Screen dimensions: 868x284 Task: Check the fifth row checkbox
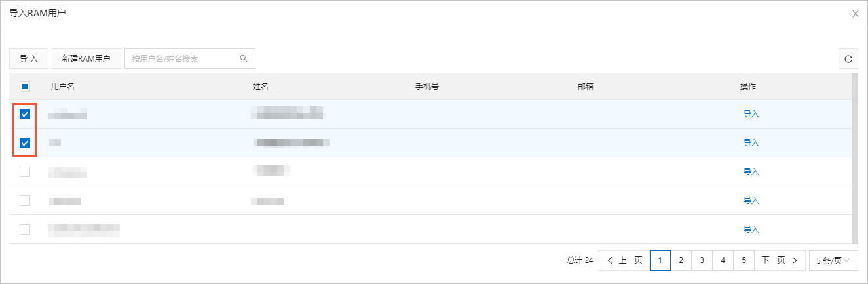[25, 230]
